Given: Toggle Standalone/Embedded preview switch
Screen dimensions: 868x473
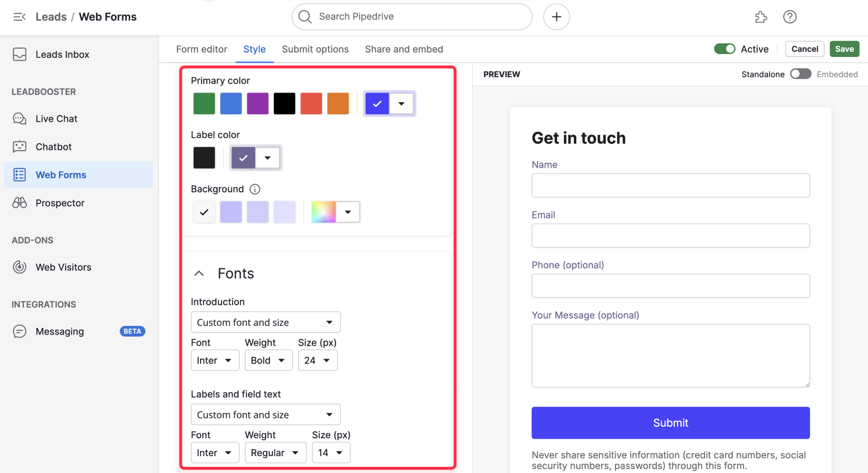Looking at the screenshot, I should coord(801,74).
